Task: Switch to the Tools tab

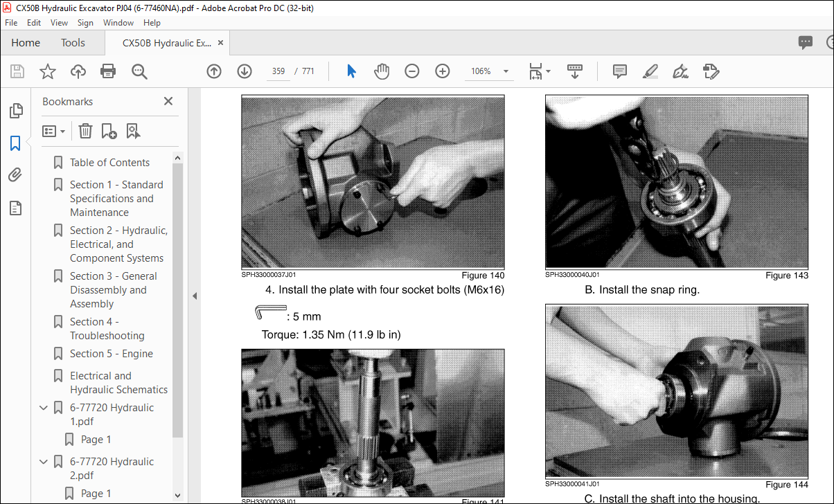Action: (x=73, y=42)
